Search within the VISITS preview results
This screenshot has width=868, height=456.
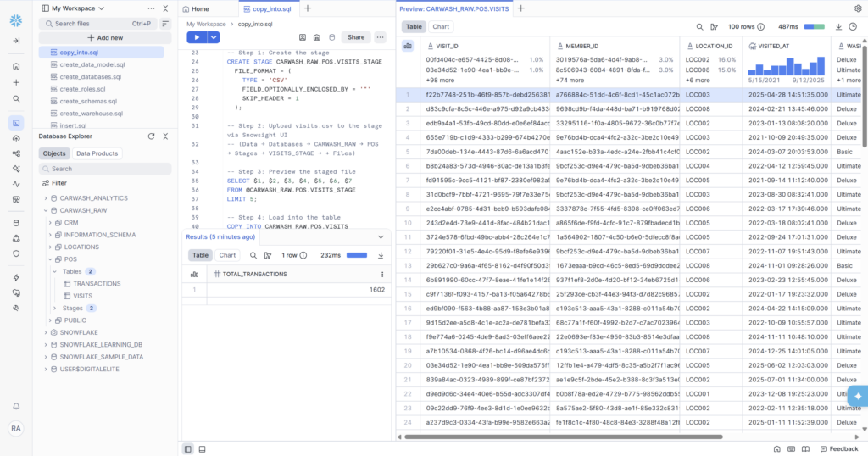click(700, 26)
